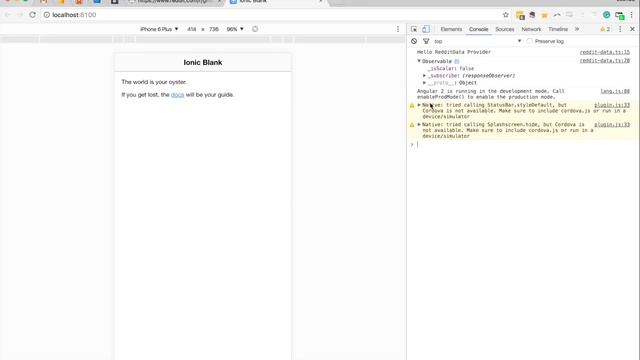Open the iPhone 6 Plus device dropdown
This screenshot has height=360, width=640.
click(159, 29)
